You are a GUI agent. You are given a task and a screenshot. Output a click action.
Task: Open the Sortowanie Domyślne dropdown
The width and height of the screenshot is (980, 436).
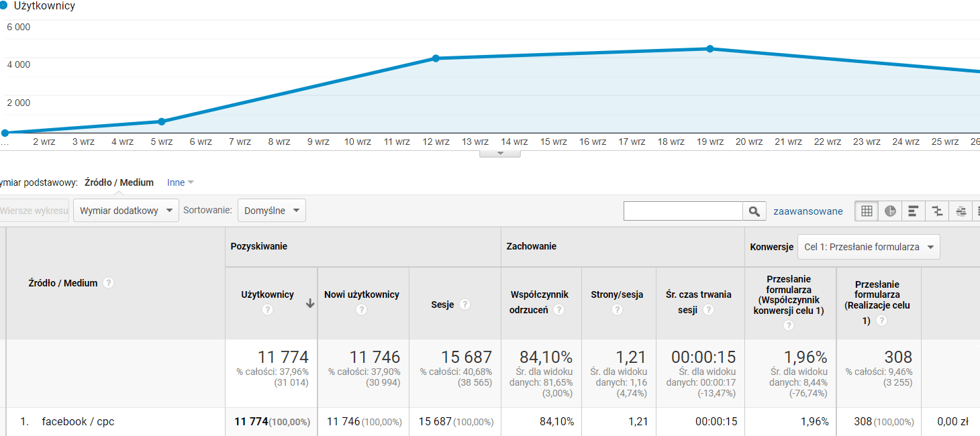[x=271, y=211]
